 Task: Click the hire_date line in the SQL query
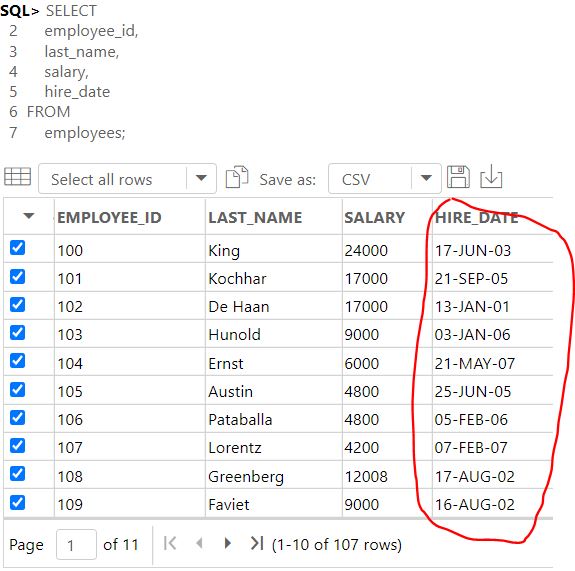pyautogui.click(x=77, y=92)
